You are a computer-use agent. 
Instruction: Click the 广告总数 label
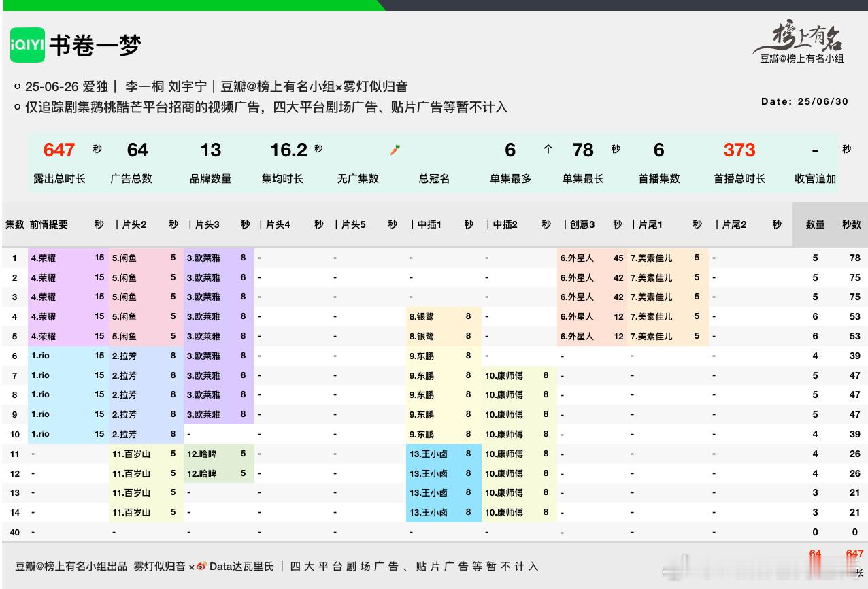[x=131, y=179]
